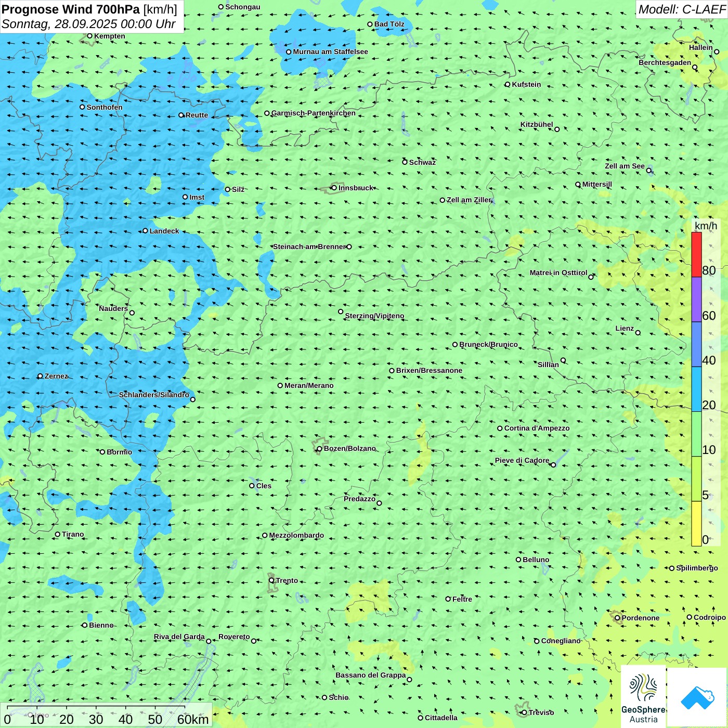The height and width of the screenshot is (728, 728).
Task: Click the Matrei in Osttirol label
Action: [558, 272]
